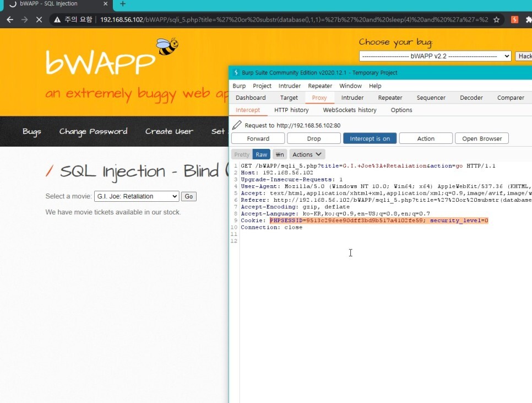Open the Choose your bug dropdown
Viewport: 532px width, 403px height.
(435, 56)
